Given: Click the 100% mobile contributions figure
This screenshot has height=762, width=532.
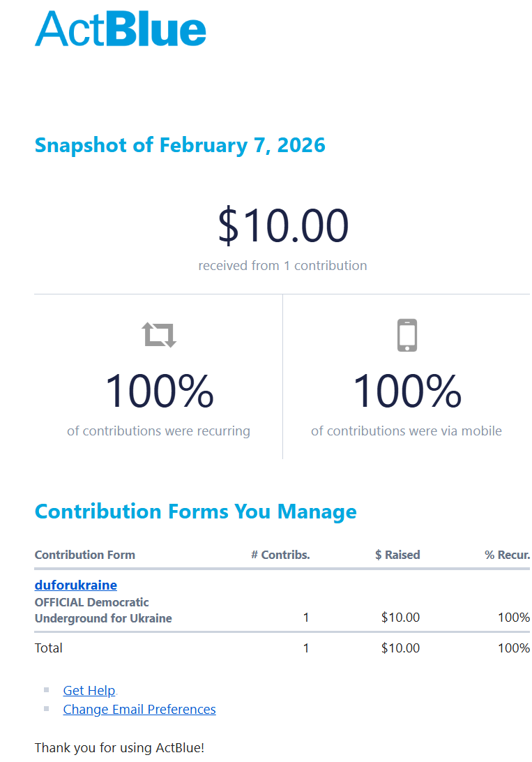Looking at the screenshot, I should pos(407,391).
